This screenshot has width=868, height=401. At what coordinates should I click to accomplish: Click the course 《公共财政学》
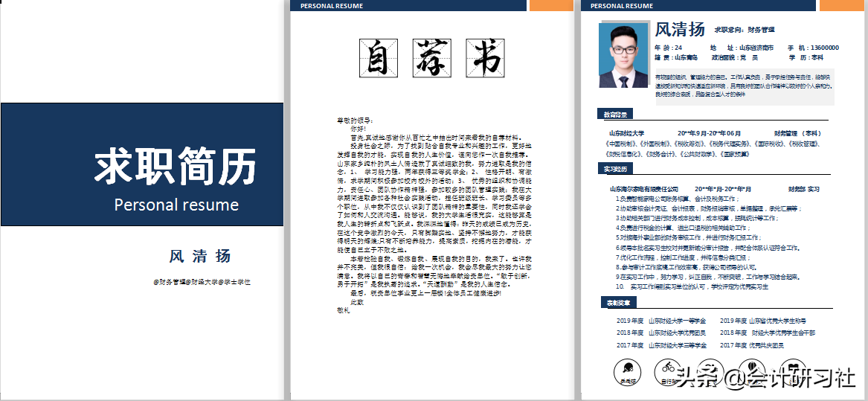click(699, 153)
